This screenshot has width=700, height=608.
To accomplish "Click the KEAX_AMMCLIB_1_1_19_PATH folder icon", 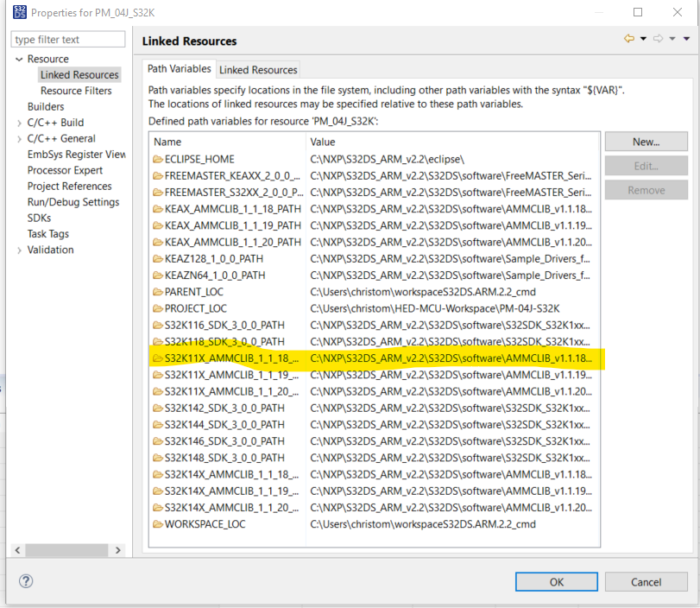I will tap(158, 225).
